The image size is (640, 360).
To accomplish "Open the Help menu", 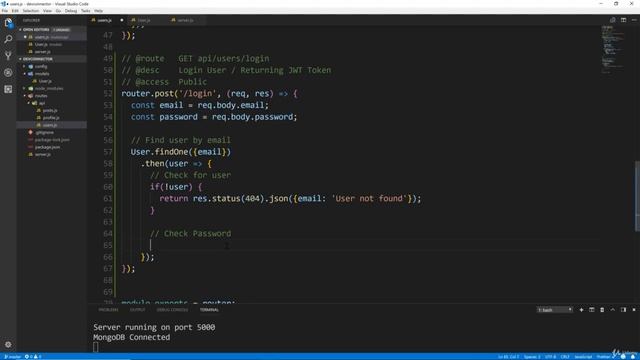I will (x=98, y=11).
